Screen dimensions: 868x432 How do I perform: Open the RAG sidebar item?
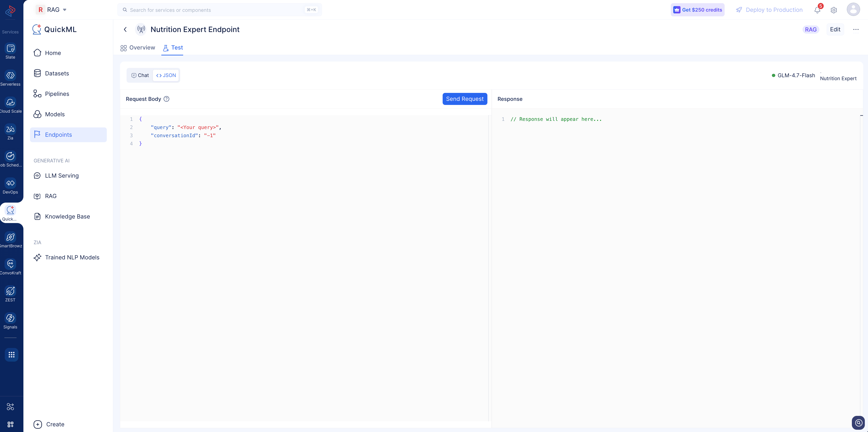click(x=68, y=196)
